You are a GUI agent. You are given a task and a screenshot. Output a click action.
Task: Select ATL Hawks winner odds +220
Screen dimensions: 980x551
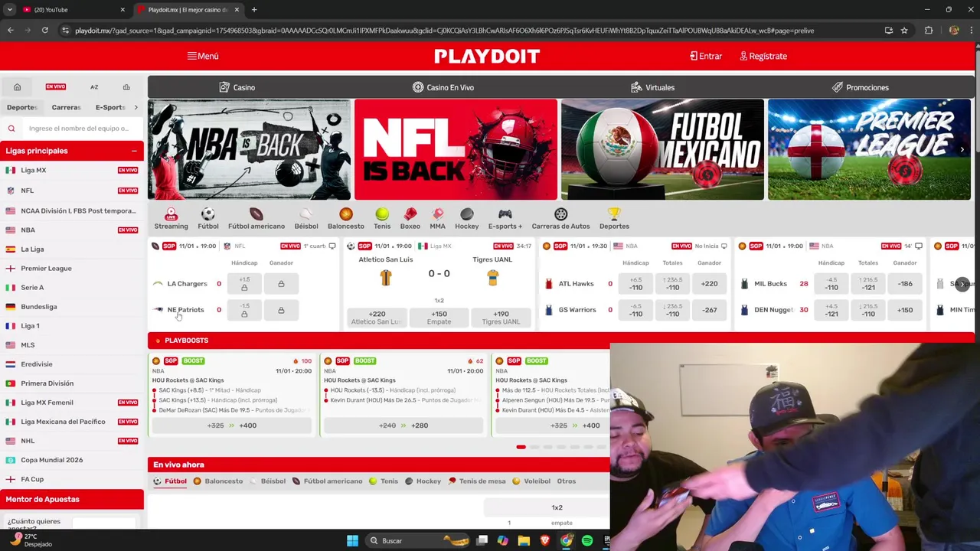point(709,284)
